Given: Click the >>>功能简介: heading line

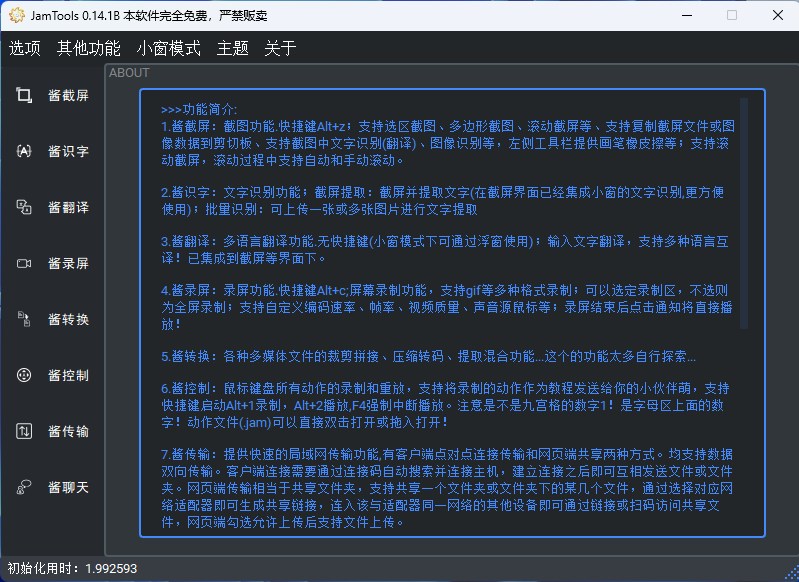Looking at the screenshot, I should (199, 109).
